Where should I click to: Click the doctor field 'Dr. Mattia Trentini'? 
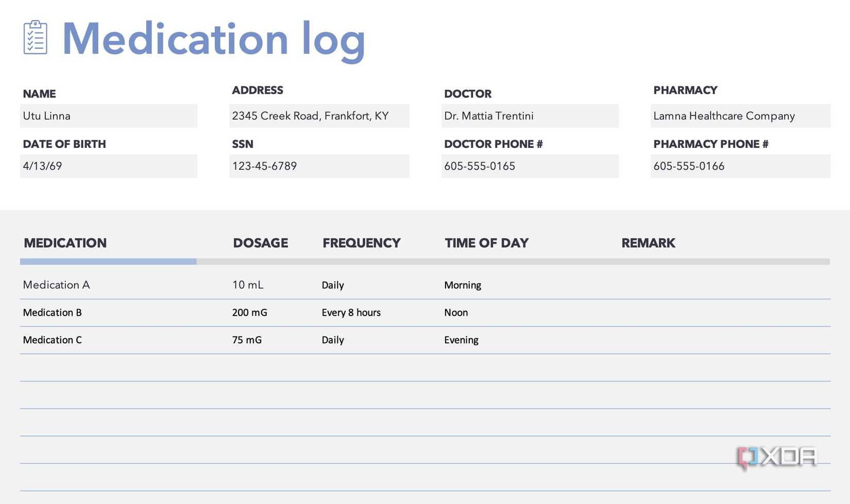(x=530, y=116)
